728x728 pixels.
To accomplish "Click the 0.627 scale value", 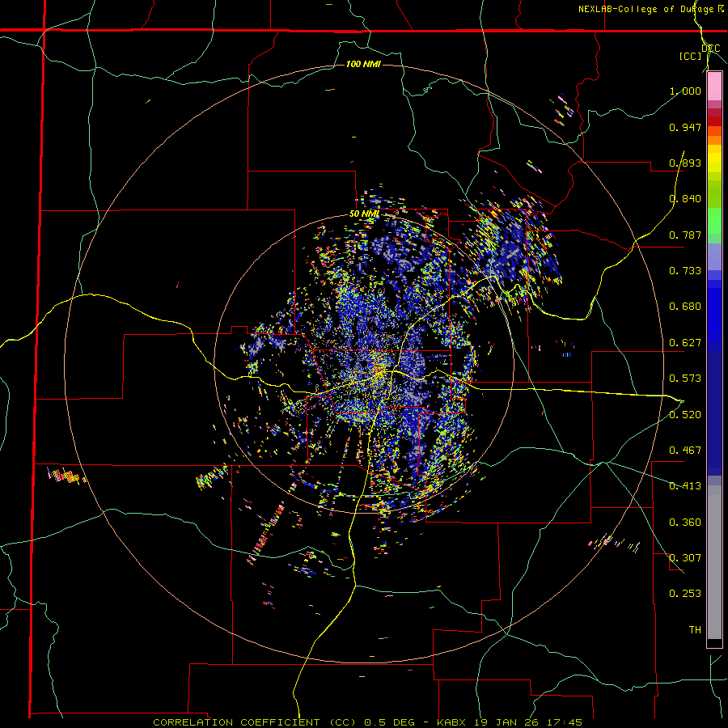I will tap(685, 343).
